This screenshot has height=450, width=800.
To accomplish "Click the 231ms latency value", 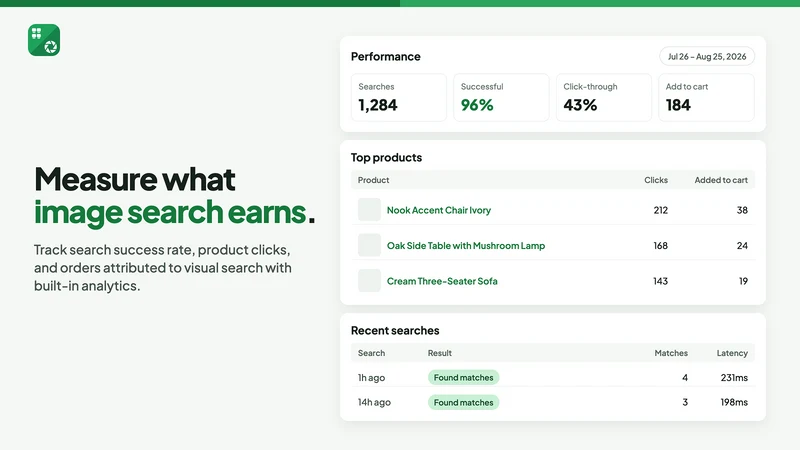I will 734,378.
